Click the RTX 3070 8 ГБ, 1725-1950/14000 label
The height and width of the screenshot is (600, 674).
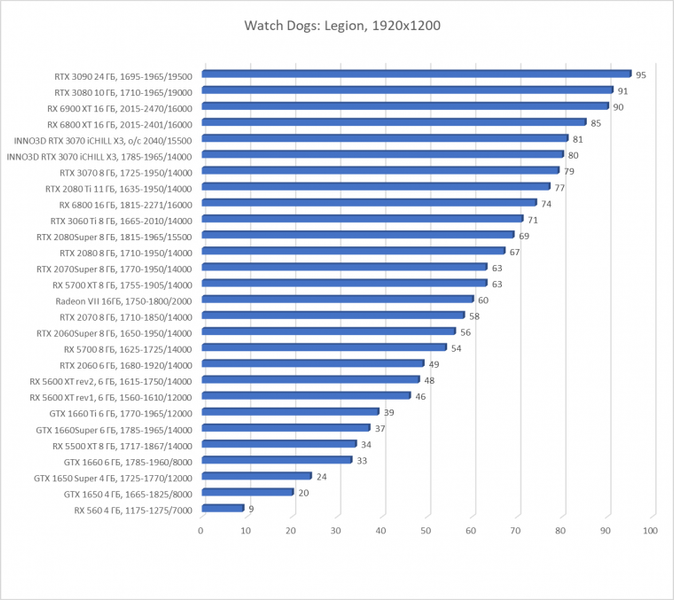(126, 173)
